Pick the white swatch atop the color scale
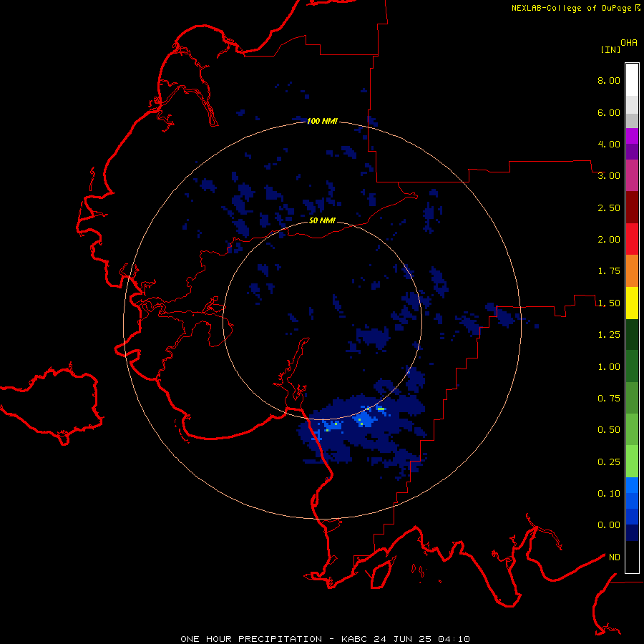The height and width of the screenshot is (644, 644). [632, 80]
